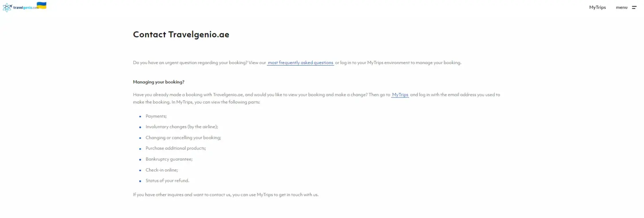Click the bullet next to Payments

click(140, 117)
